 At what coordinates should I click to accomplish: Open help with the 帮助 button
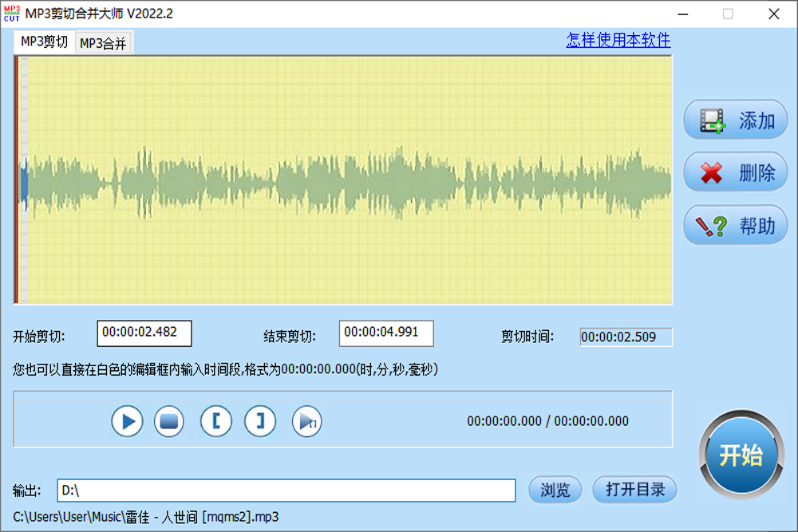pyautogui.click(x=734, y=224)
